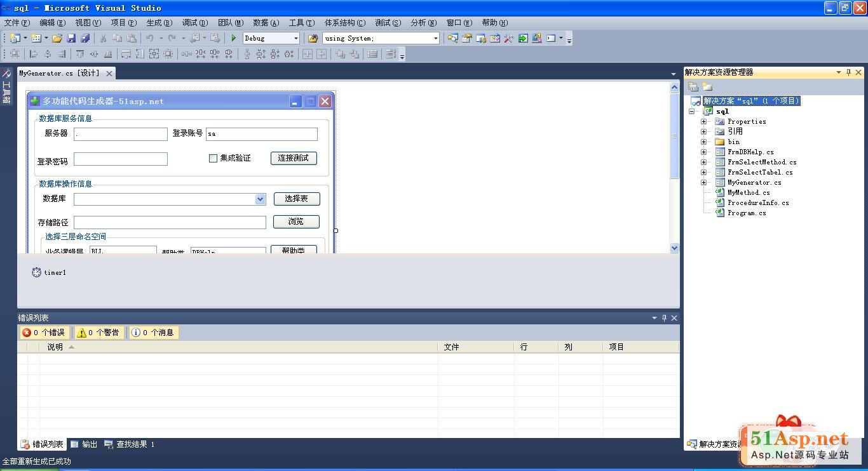Click the New Project toolbar icon
Viewport: 868px width, 471px height.
[x=14, y=38]
